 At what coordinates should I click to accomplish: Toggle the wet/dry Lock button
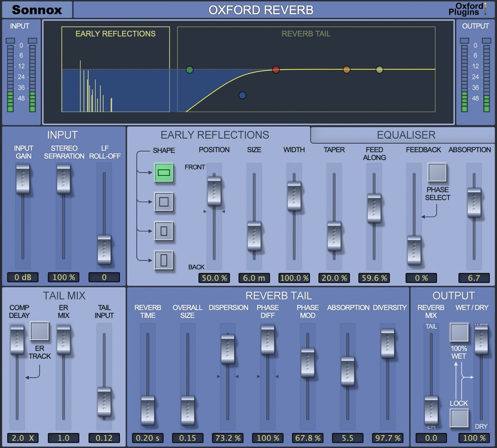(x=459, y=418)
